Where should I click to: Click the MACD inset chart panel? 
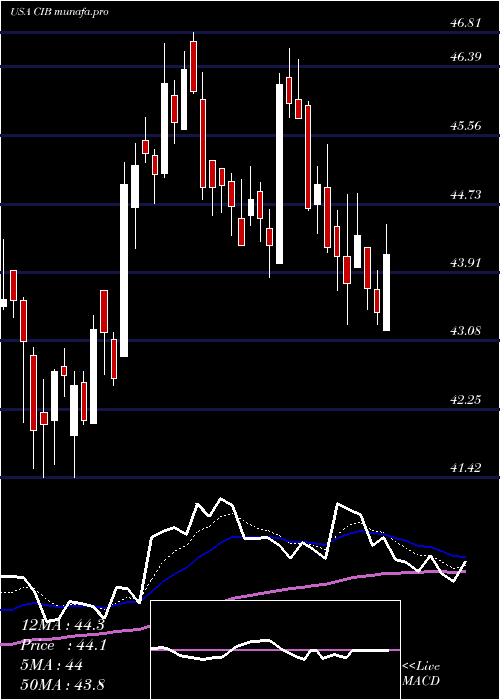click(x=275, y=650)
